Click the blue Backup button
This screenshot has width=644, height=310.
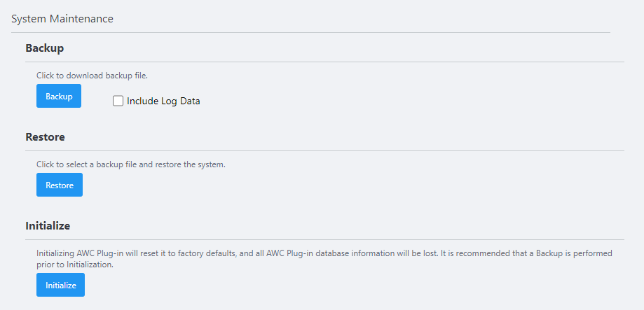[x=59, y=96]
